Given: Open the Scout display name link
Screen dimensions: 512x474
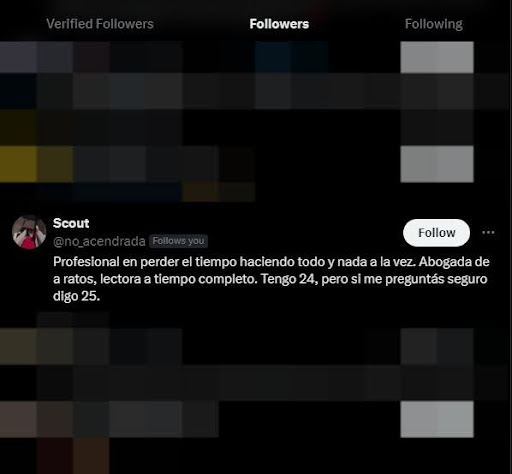Looking at the screenshot, I should tap(71, 223).
